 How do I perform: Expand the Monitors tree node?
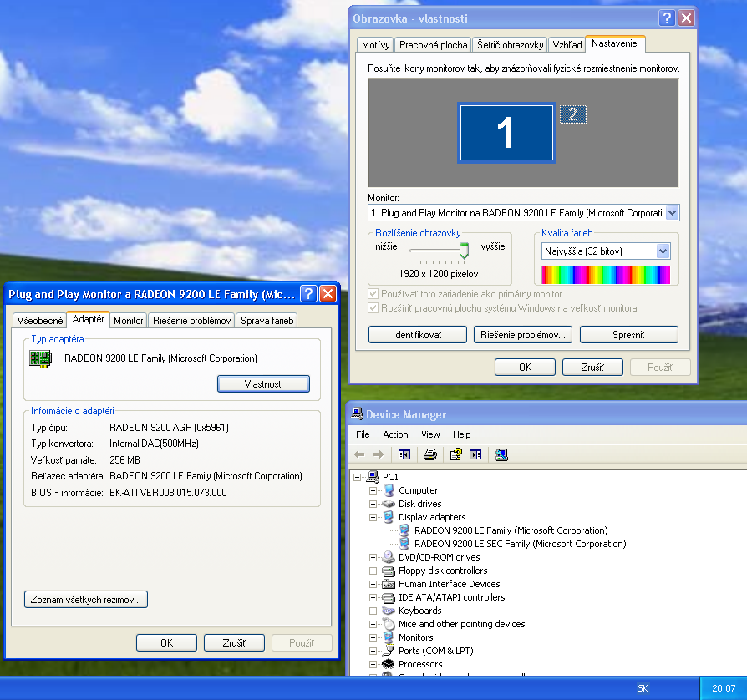click(373, 637)
